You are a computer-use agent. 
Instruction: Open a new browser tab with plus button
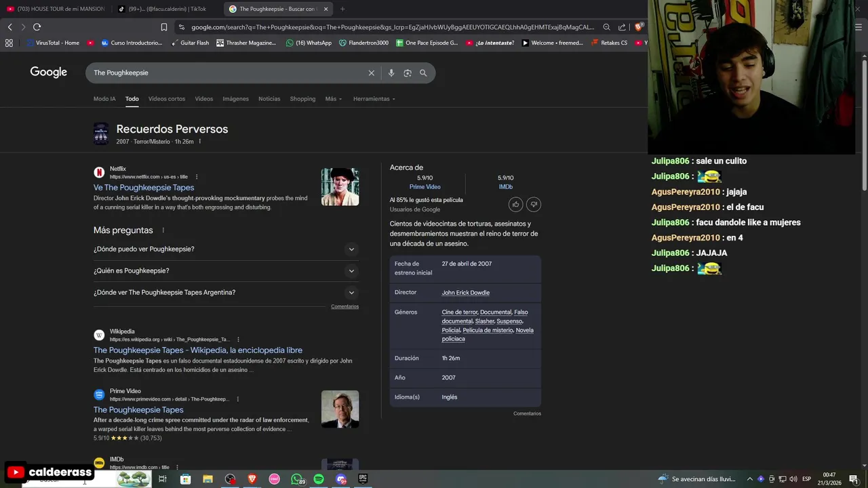[x=342, y=9]
